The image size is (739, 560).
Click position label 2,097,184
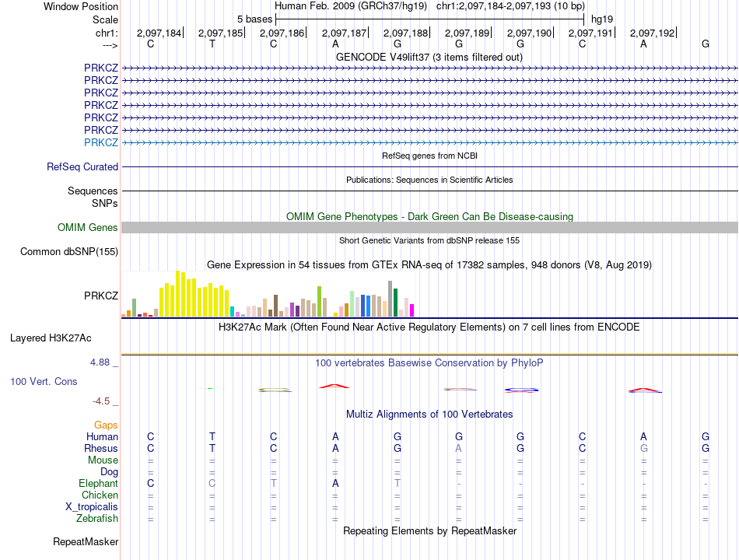coord(159,33)
